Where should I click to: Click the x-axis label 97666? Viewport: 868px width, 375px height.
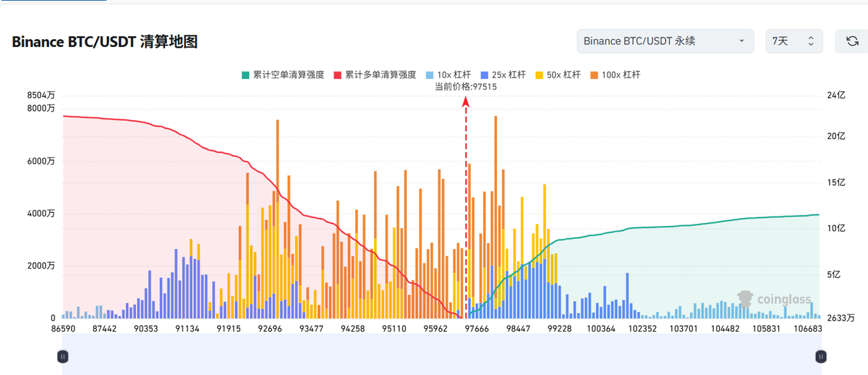tap(477, 328)
